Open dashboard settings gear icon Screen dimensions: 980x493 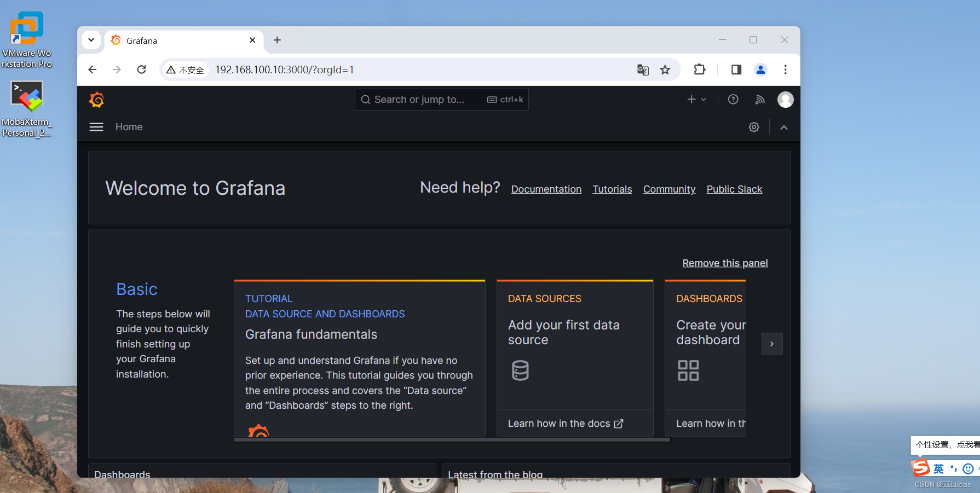754,127
